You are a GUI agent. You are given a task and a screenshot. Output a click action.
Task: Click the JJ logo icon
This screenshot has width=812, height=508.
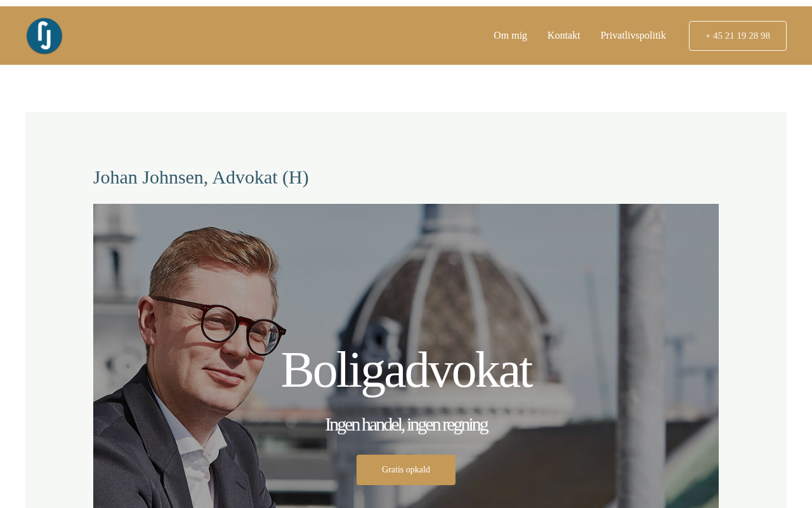[x=44, y=36]
